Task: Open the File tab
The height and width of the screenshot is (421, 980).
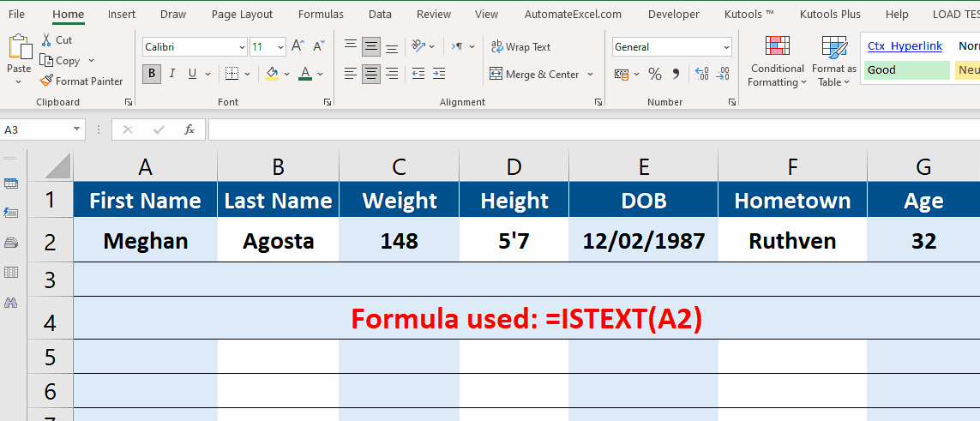Action: coord(17,14)
